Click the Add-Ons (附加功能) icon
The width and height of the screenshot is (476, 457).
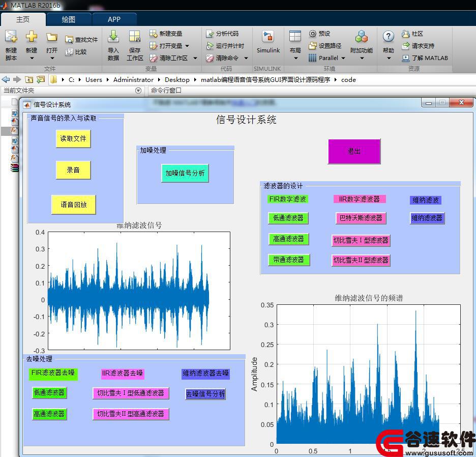pos(362,37)
